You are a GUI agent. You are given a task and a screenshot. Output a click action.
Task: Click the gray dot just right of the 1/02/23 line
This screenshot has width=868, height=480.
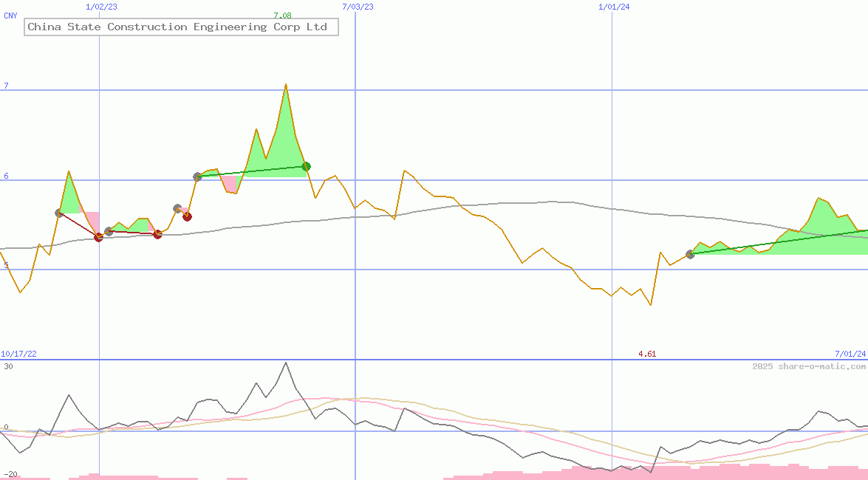click(109, 231)
